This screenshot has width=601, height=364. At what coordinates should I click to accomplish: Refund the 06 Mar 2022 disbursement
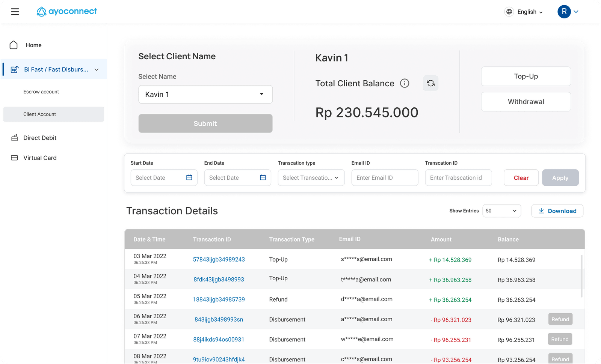560,319
